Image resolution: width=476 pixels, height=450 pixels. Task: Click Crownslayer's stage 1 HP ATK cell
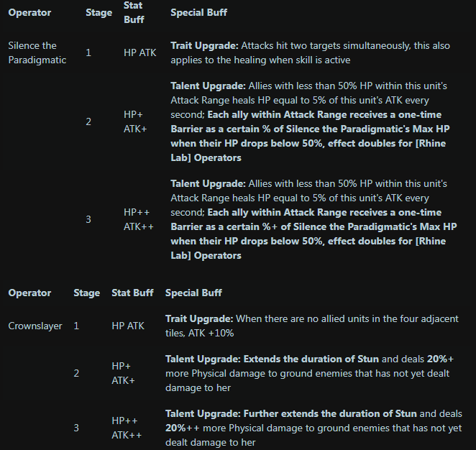coord(128,326)
